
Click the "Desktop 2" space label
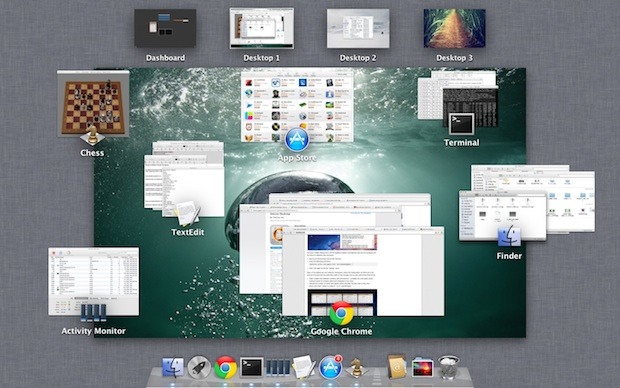tap(358, 58)
